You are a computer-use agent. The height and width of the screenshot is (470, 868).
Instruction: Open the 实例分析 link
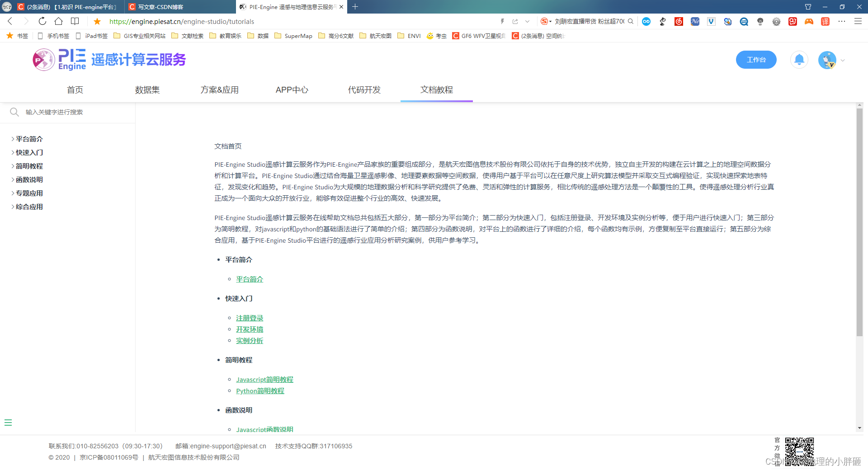(x=250, y=341)
